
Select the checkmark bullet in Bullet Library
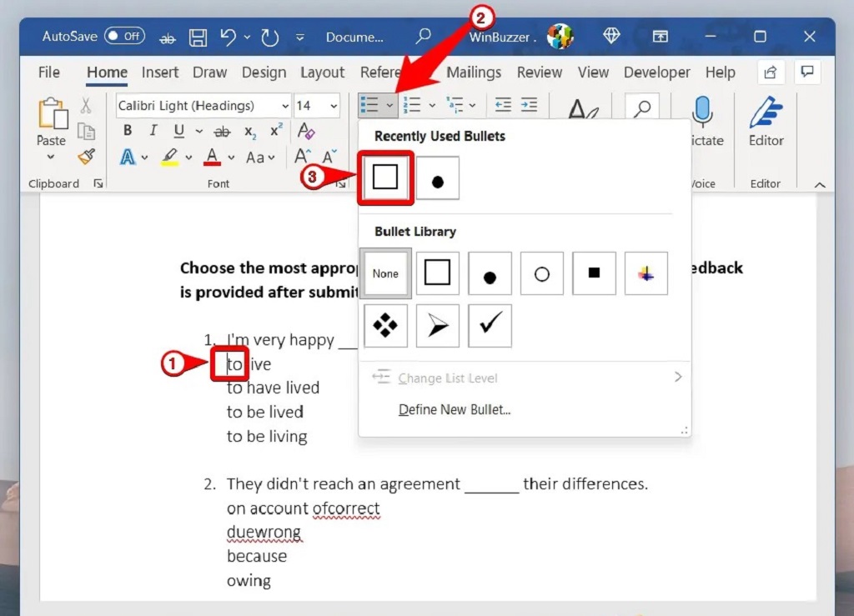pyautogui.click(x=490, y=325)
